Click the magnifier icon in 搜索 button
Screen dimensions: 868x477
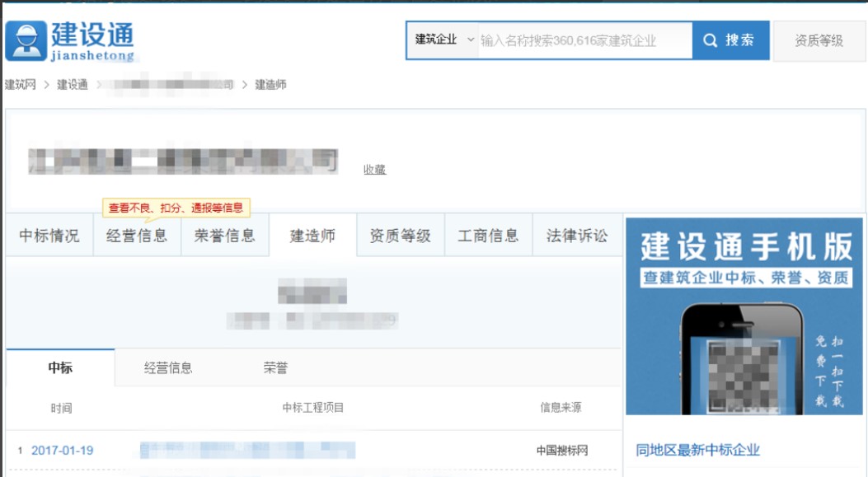711,40
